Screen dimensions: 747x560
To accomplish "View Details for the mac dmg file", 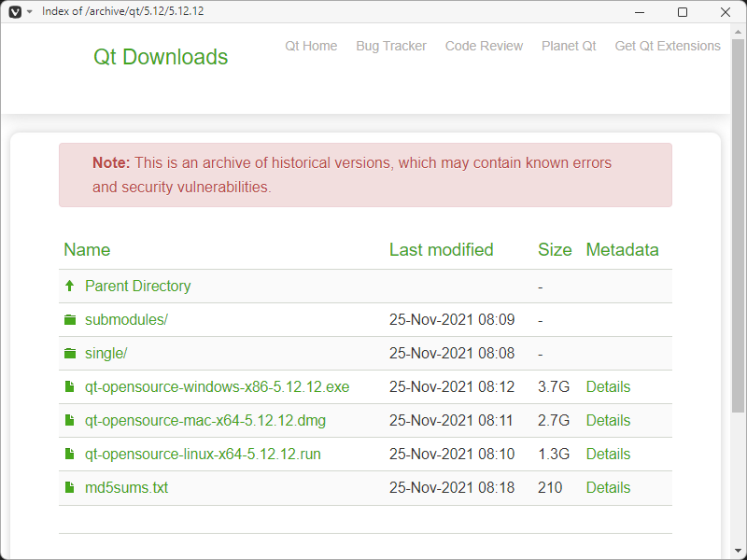I will pos(608,421).
